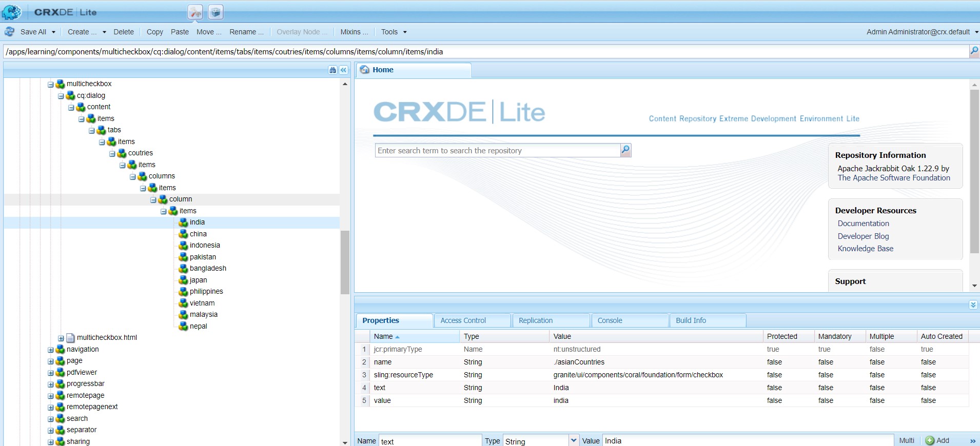980x446 pixels.
Task: Click the Save All refresh icon
Action: (x=9, y=32)
